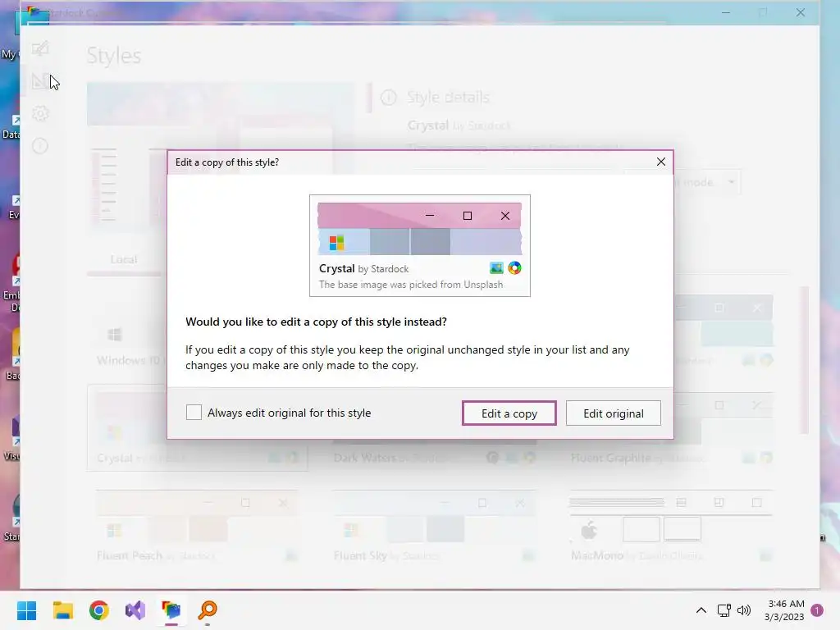Open File Explorer from the taskbar
Viewport: 840px width, 630px height.
[62, 610]
